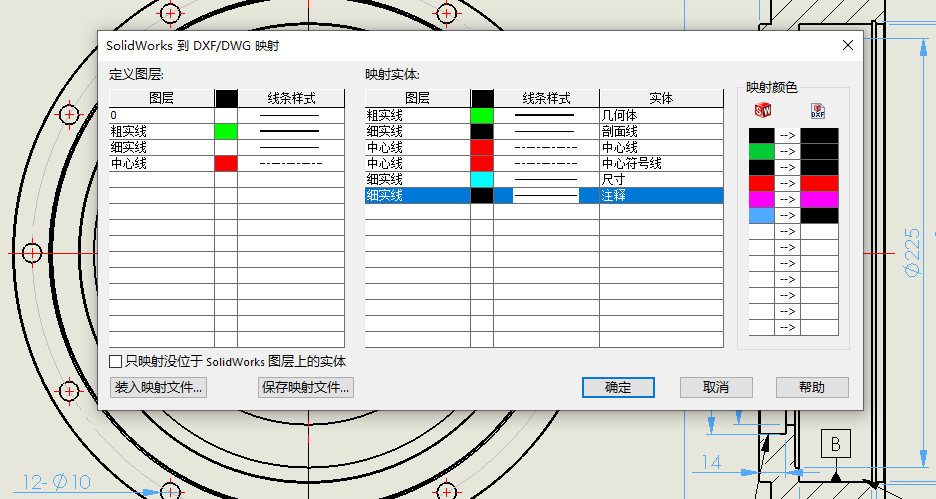Pick the light blue SolidWorks source color in 映射颜色
The image size is (936, 499).
coord(761,215)
